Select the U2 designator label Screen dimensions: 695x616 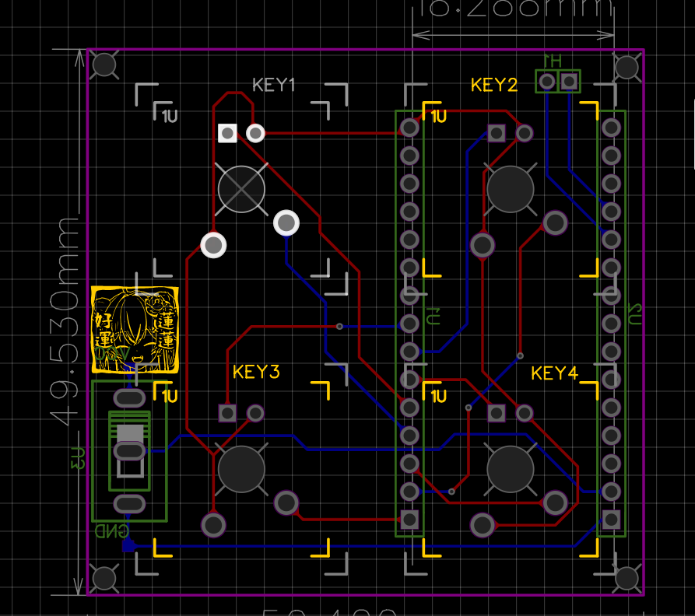click(635, 315)
